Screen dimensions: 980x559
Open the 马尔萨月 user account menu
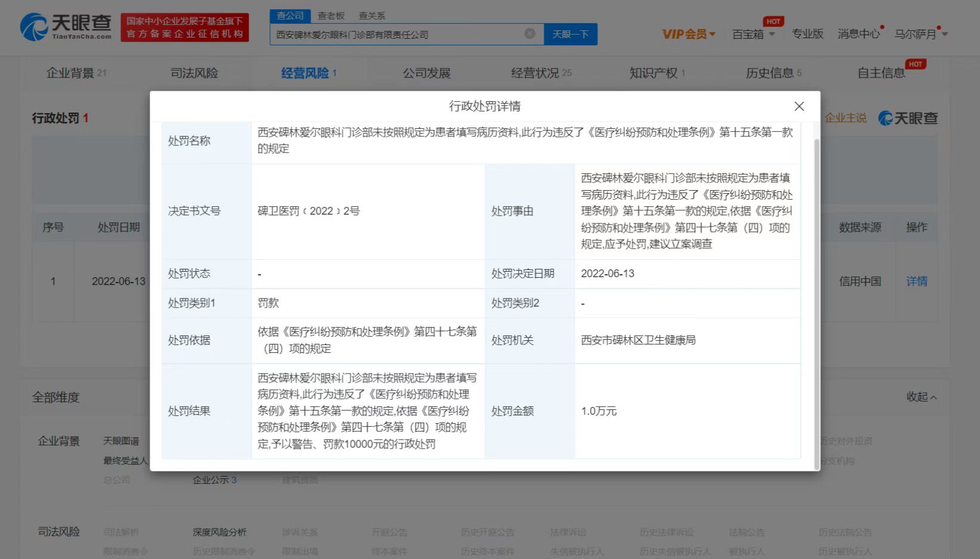(920, 34)
